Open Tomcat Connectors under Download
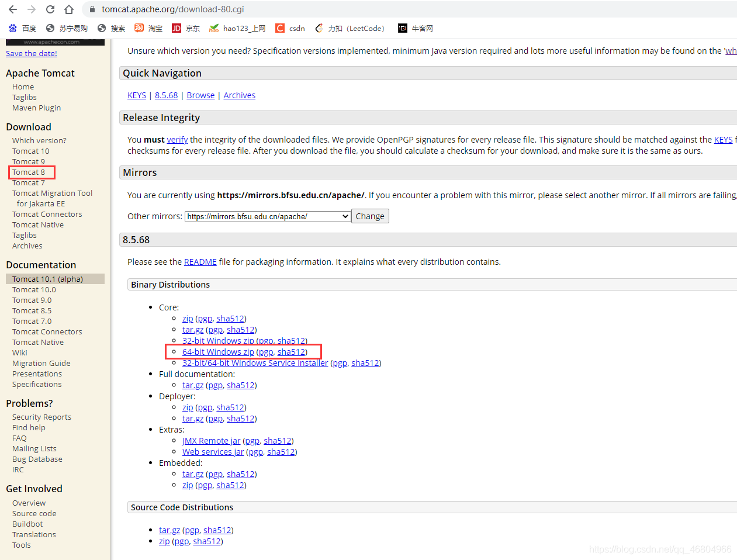 tap(47, 214)
